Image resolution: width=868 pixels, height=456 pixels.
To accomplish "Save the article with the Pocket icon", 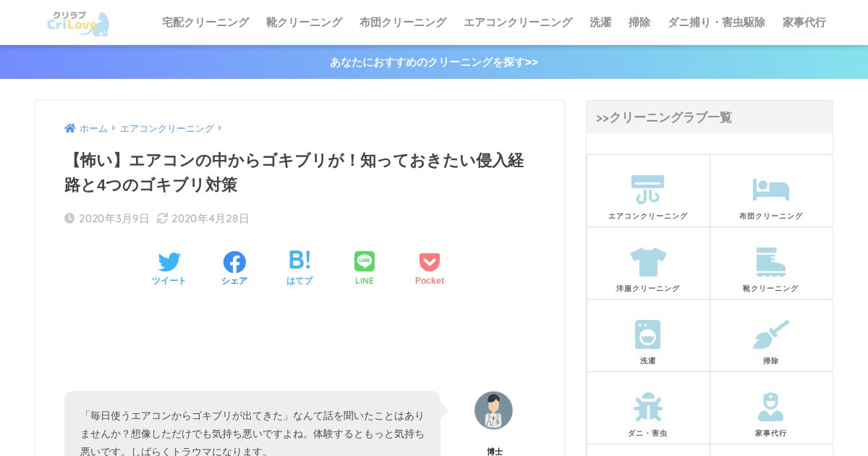I will (x=430, y=262).
